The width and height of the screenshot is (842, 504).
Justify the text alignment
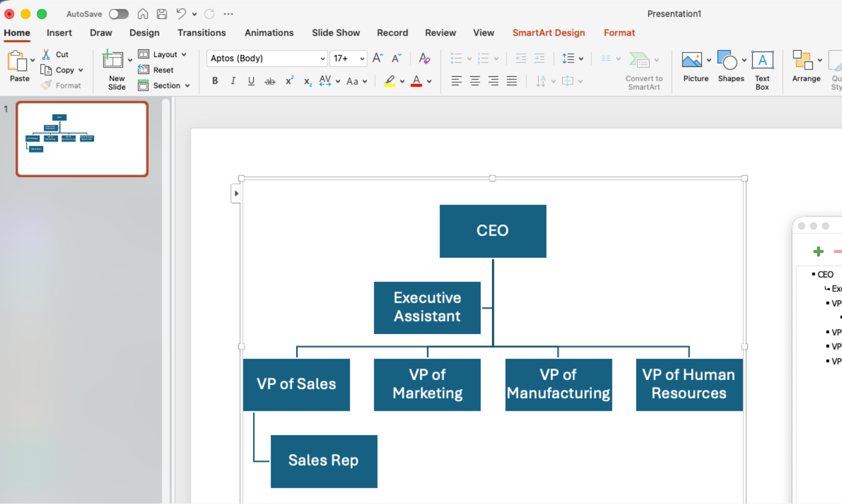coord(511,81)
